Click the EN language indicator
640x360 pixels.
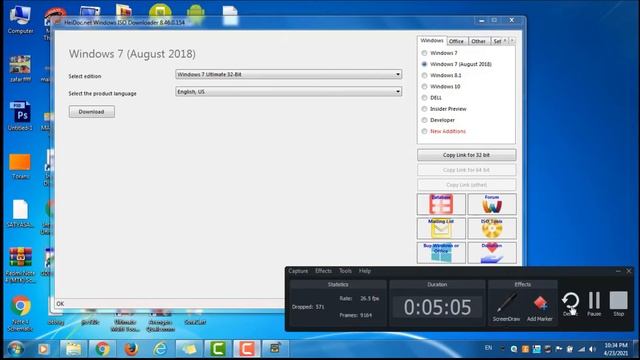[x=489, y=348]
